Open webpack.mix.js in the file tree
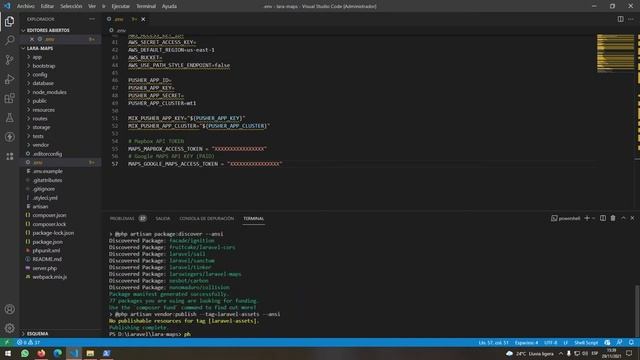 pos(60,277)
